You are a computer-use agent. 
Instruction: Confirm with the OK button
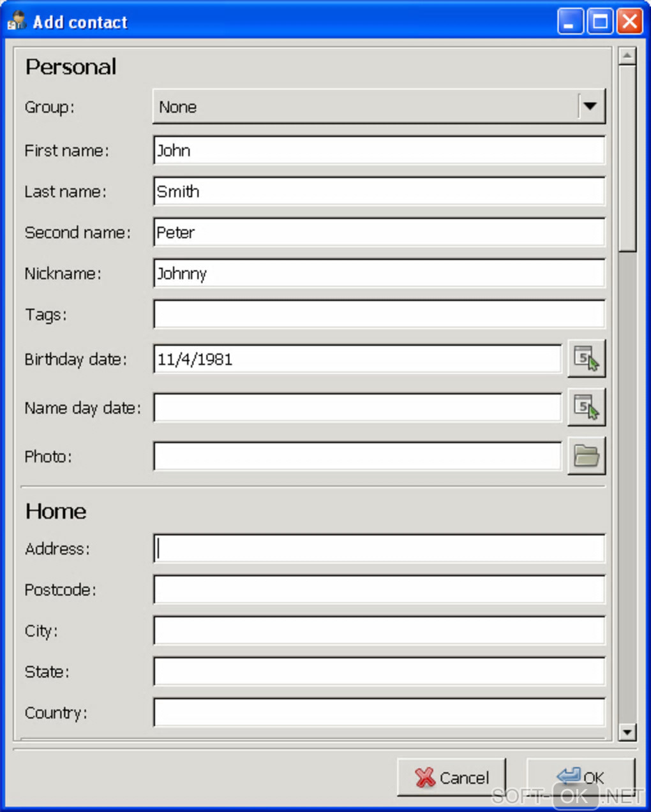click(x=581, y=777)
